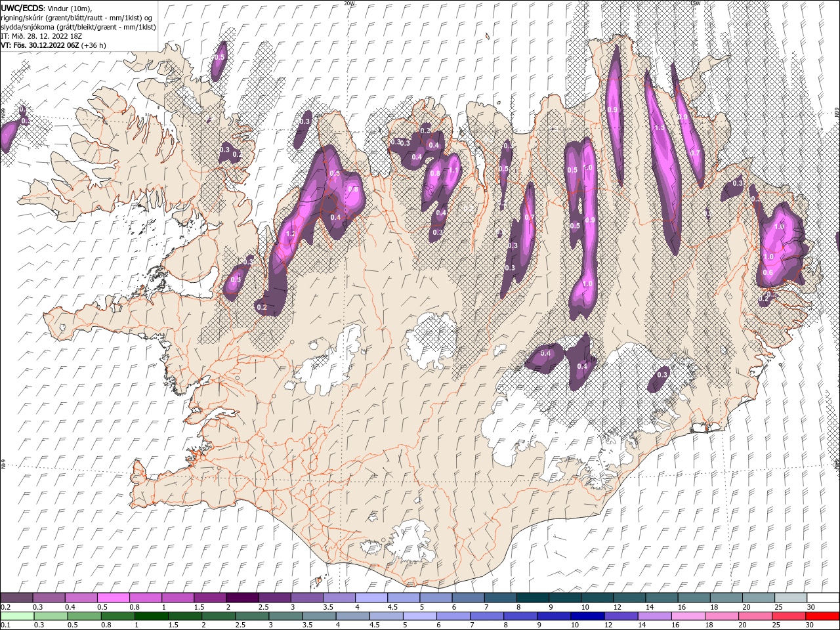The image size is (840, 630).
Task: Click the '0.1' label under the lower legend
Action: tap(6, 625)
